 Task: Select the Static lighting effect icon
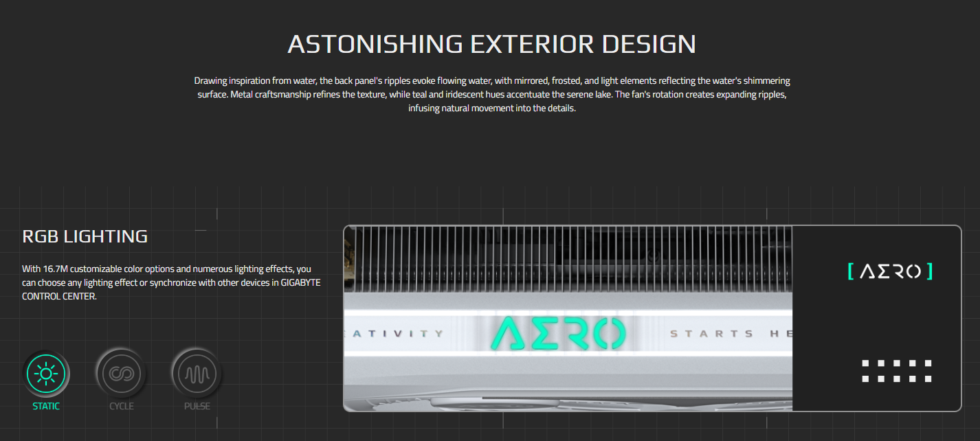click(46, 374)
